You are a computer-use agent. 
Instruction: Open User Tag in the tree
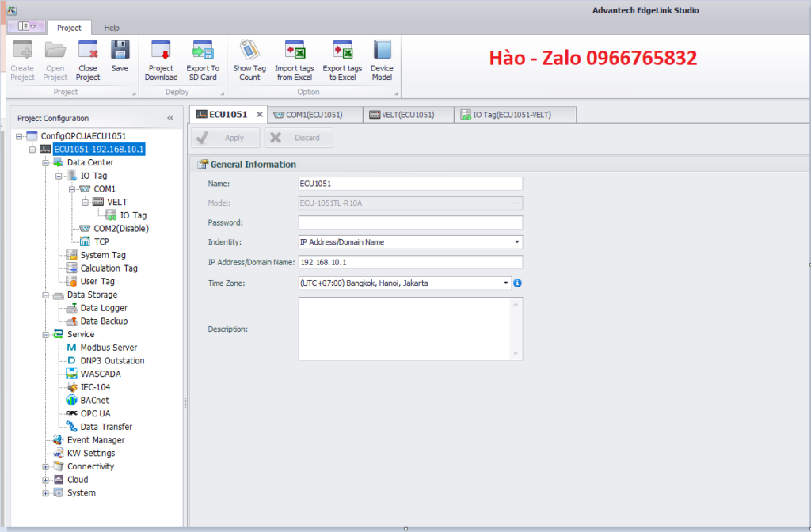pyautogui.click(x=97, y=281)
